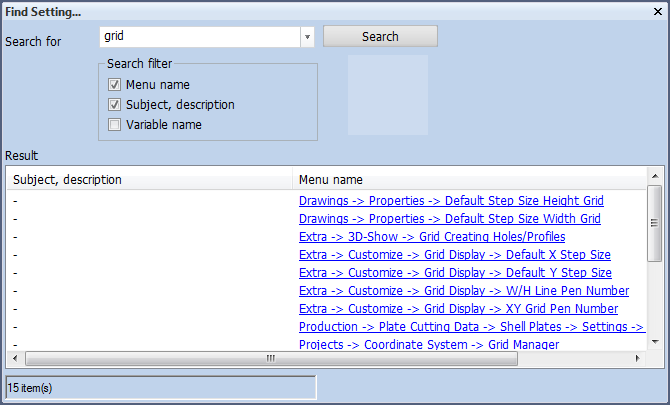The image size is (670, 405).
Task: Open Default Step Size Width Grid link
Action: (450, 219)
